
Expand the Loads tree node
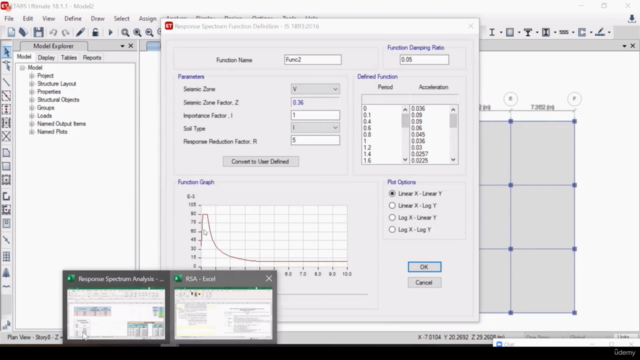(31, 116)
